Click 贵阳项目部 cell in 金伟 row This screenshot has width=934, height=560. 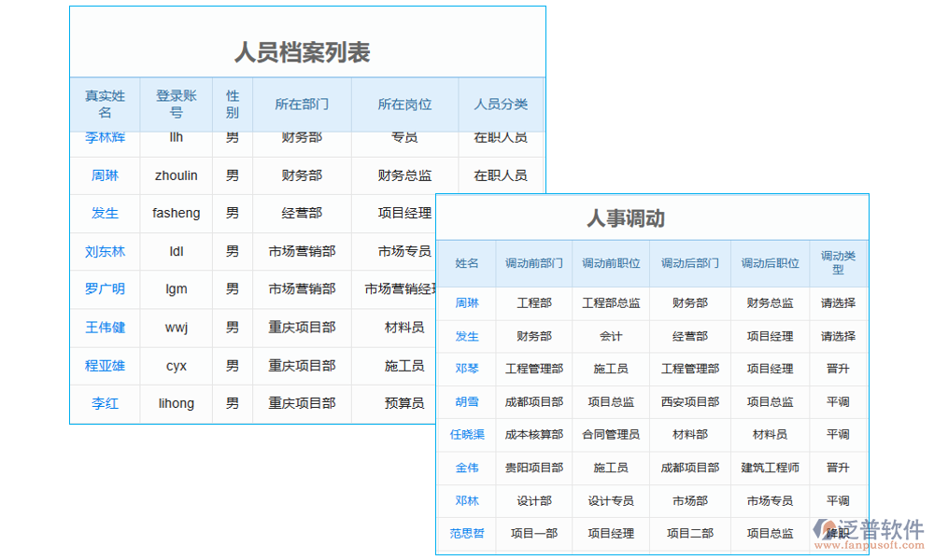[x=534, y=468]
